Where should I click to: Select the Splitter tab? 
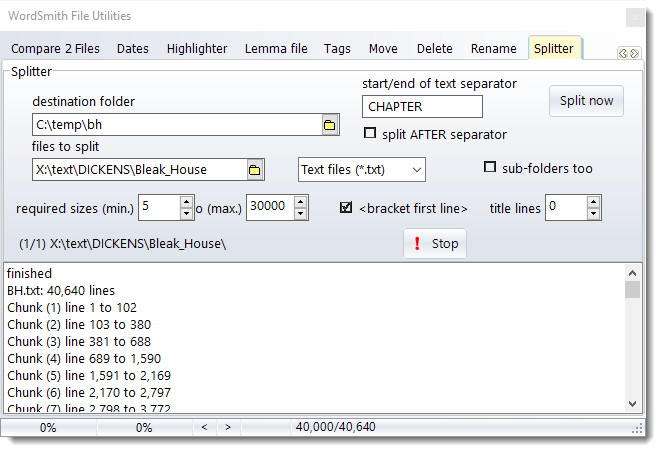554,48
